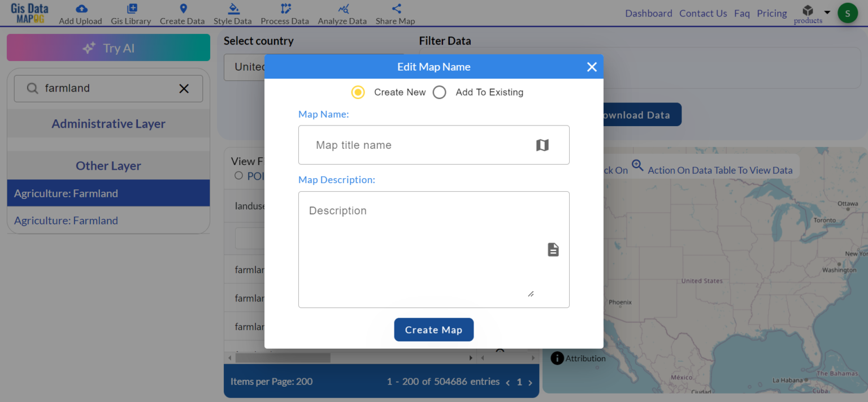Expand the Other Layer section

108,166
